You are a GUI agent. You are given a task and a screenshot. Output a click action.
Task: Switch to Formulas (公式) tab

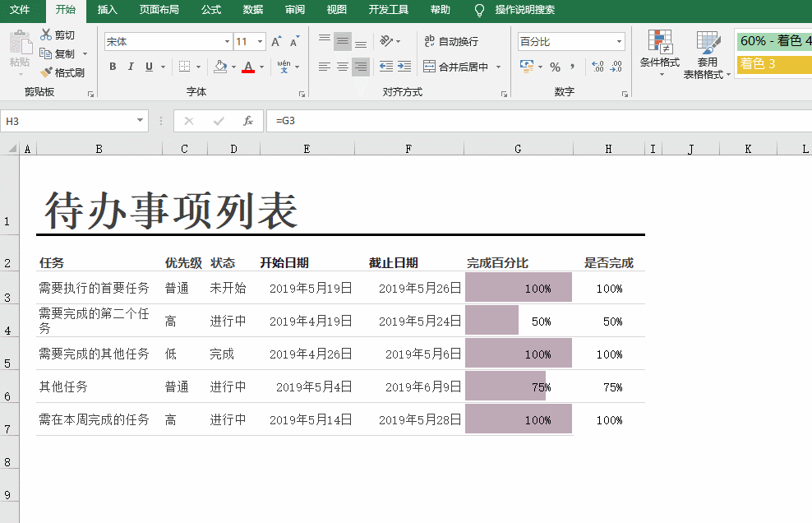211,10
